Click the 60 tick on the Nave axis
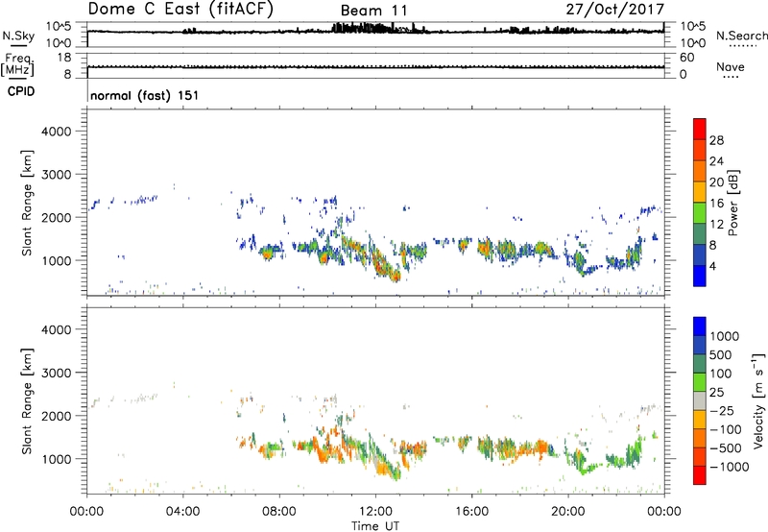Image resolution: width=768 pixels, height=532 pixels. click(x=686, y=58)
